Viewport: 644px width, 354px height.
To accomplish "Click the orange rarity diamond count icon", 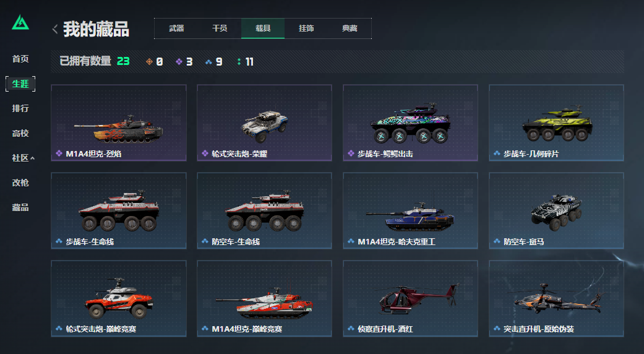I will click(149, 62).
